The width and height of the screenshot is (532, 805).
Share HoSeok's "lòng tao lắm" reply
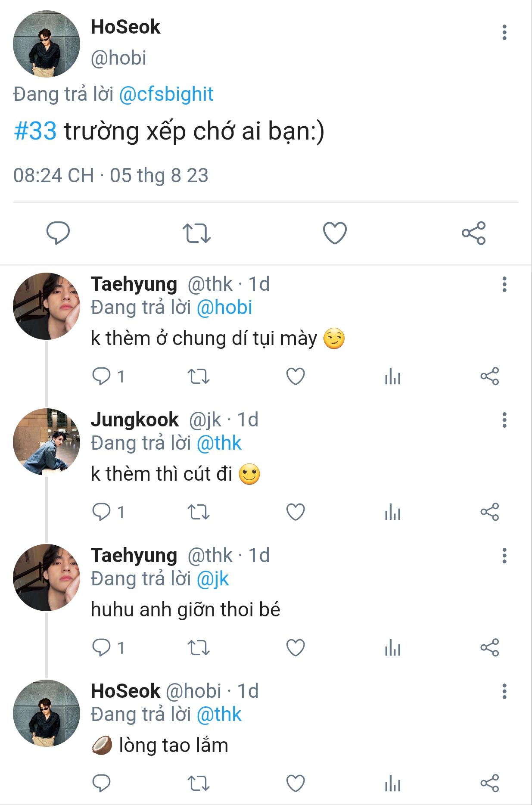tap(489, 783)
